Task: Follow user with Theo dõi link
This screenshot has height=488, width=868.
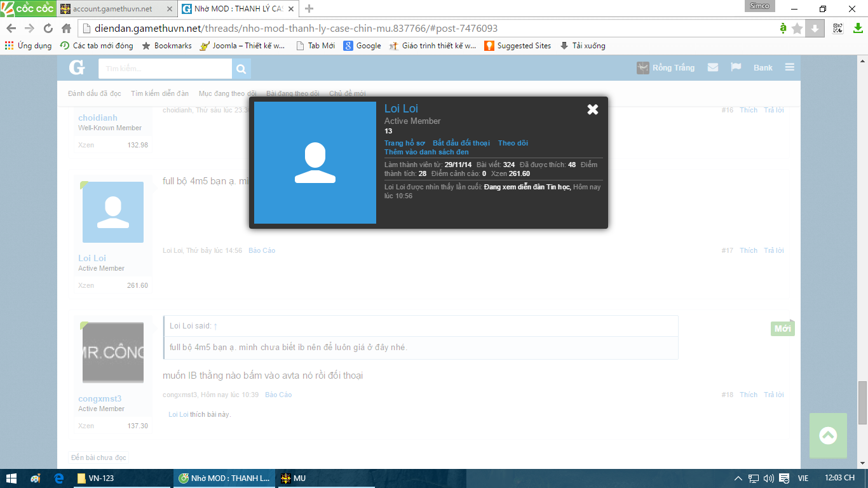Action: 513,143
